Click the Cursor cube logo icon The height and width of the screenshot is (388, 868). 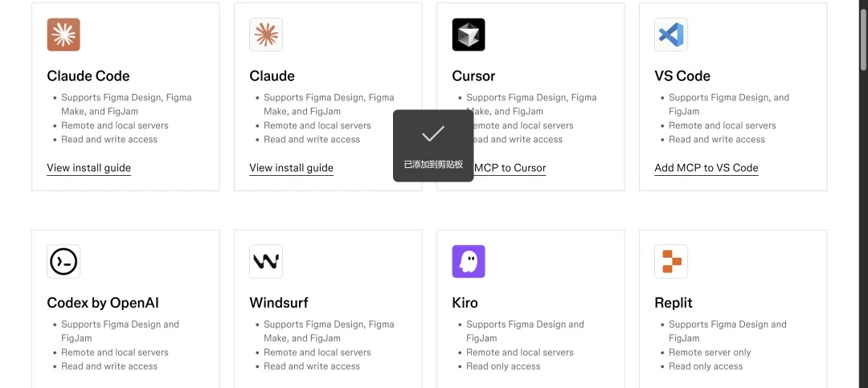(469, 35)
